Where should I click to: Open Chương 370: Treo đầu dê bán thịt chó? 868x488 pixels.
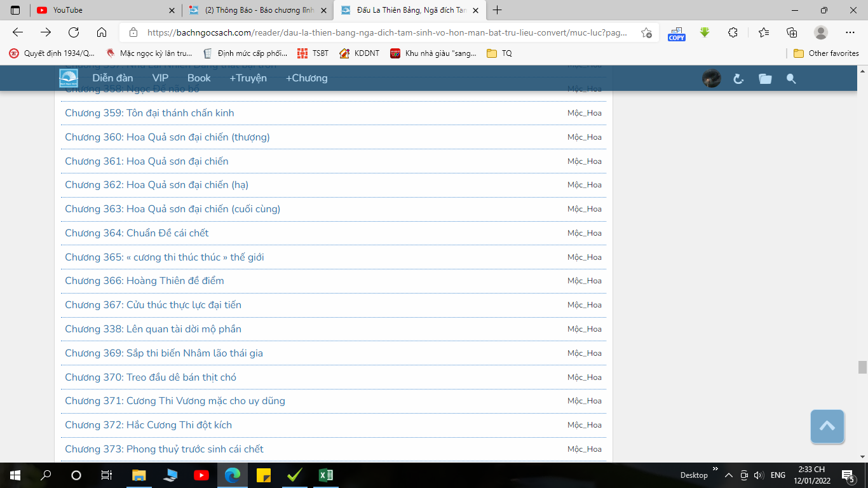coord(151,377)
